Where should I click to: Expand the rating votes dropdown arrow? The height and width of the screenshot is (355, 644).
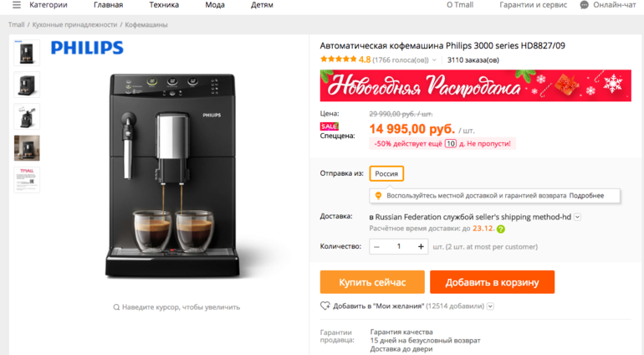(x=434, y=60)
